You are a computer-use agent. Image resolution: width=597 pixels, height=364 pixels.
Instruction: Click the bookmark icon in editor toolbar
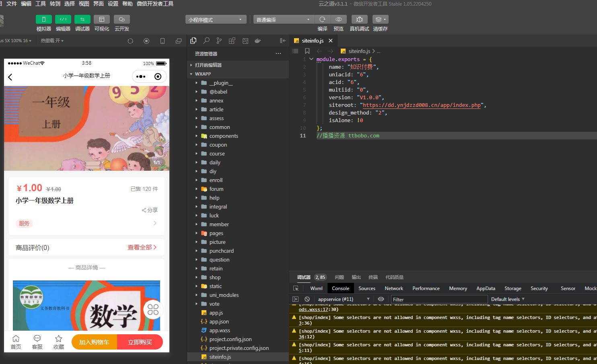pos(307,51)
